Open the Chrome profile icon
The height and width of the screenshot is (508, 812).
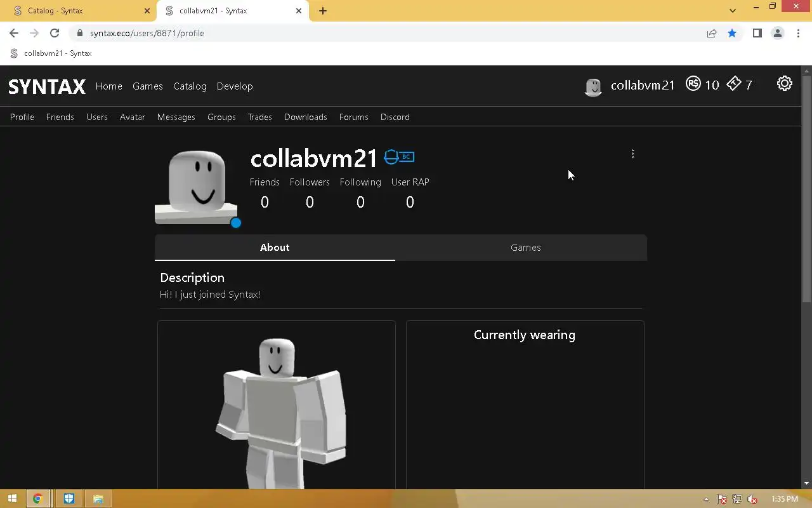click(777, 33)
